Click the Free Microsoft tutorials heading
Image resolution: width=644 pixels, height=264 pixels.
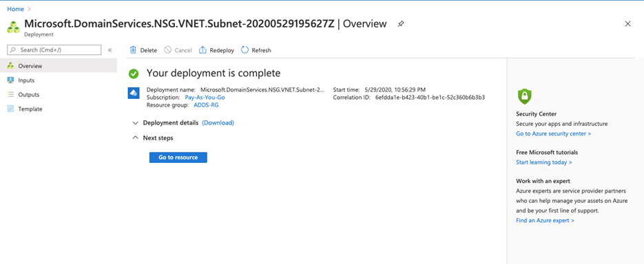click(547, 152)
